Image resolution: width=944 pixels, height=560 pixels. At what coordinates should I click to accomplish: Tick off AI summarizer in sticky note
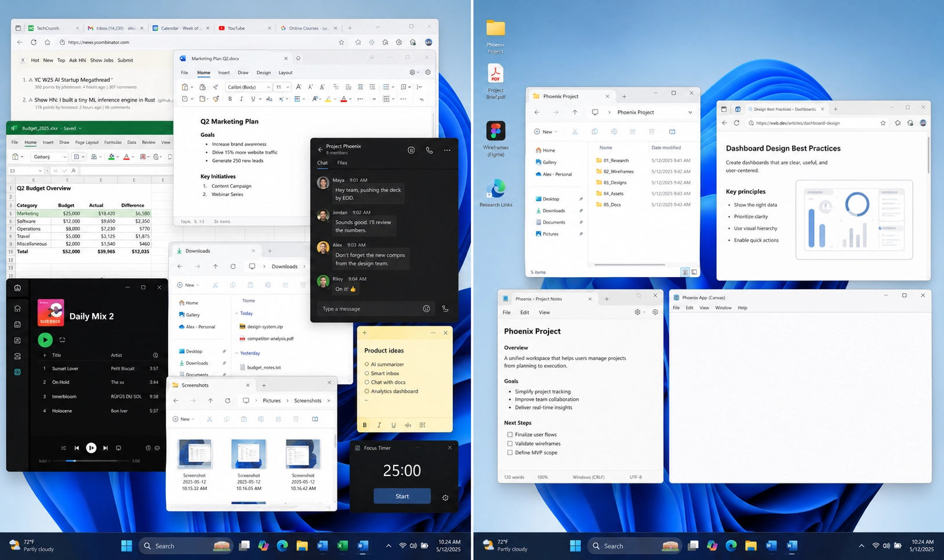coord(366,365)
